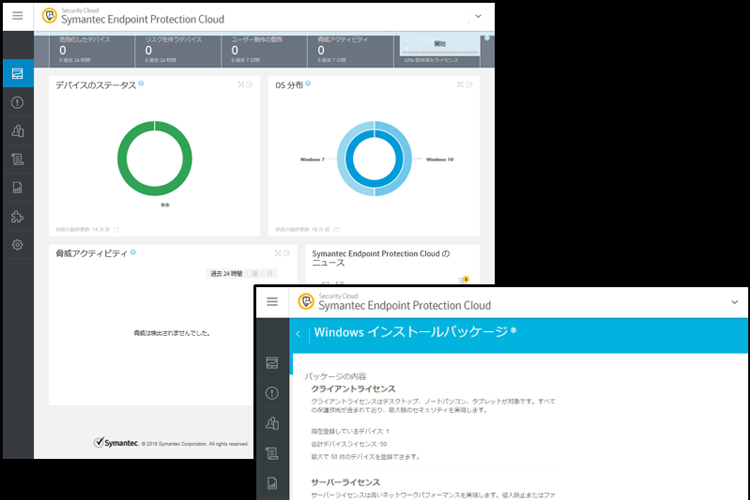Open the Settings gear in the dashboard sidebar
Viewport: 750px width, 500px height.
[x=18, y=244]
